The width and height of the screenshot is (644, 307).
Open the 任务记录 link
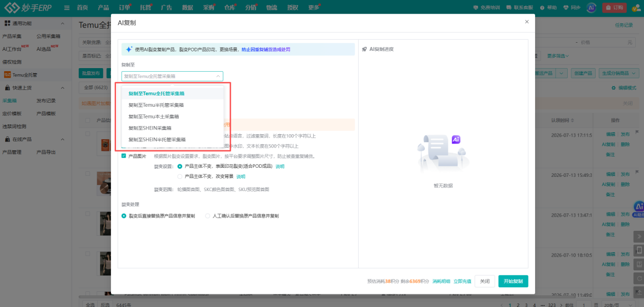click(624, 25)
